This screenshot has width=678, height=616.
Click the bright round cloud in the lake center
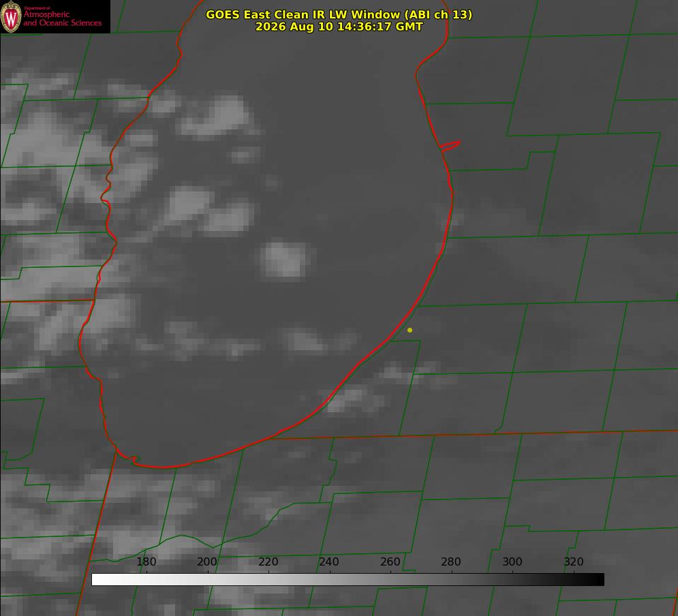click(x=285, y=260)
